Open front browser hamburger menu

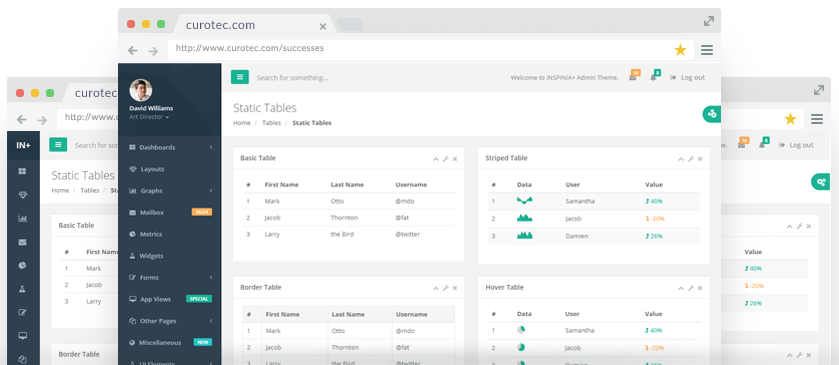(x=707, y=50)
